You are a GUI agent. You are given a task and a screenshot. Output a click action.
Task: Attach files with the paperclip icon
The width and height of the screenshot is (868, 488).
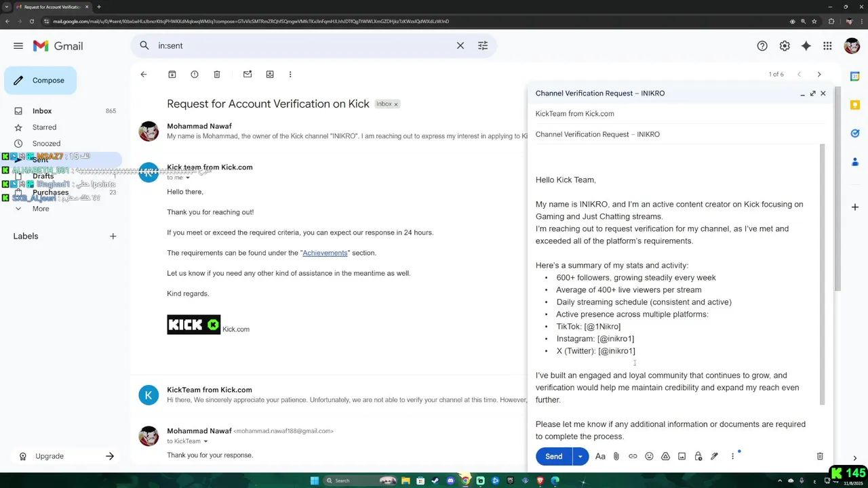(x=616, y=456)
